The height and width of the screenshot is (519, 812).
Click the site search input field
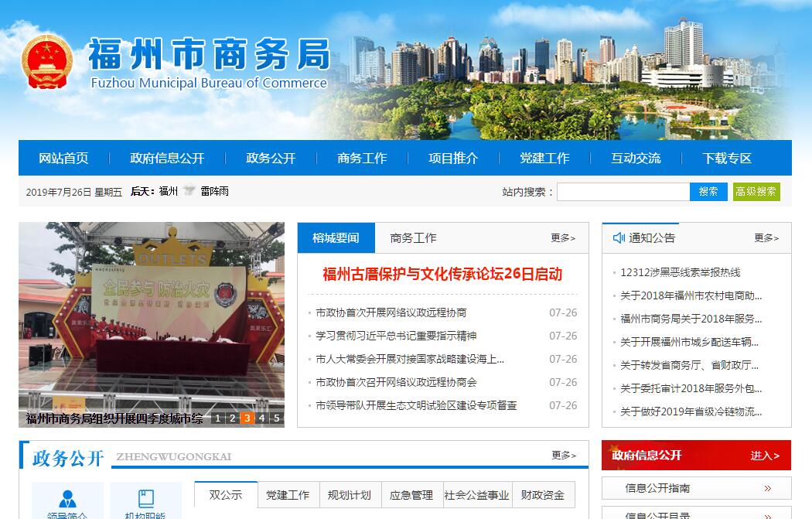click(x=623, y=191)
